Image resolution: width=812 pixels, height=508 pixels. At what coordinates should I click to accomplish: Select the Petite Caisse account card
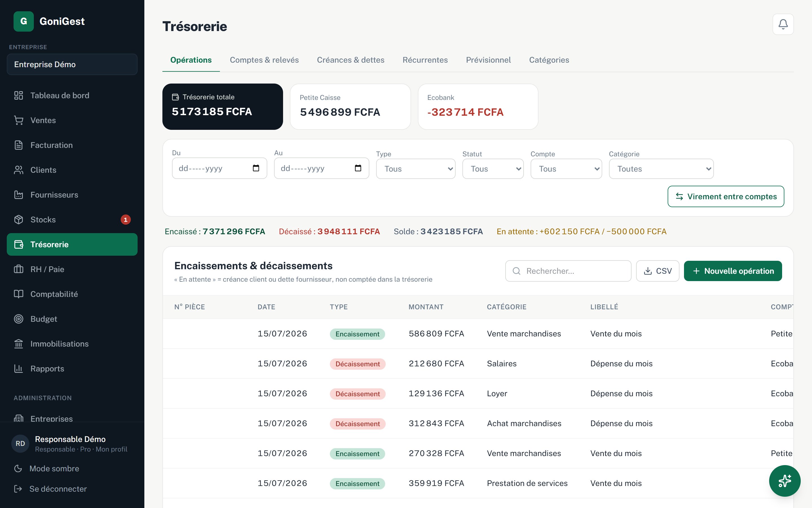(x=350, y=106)
